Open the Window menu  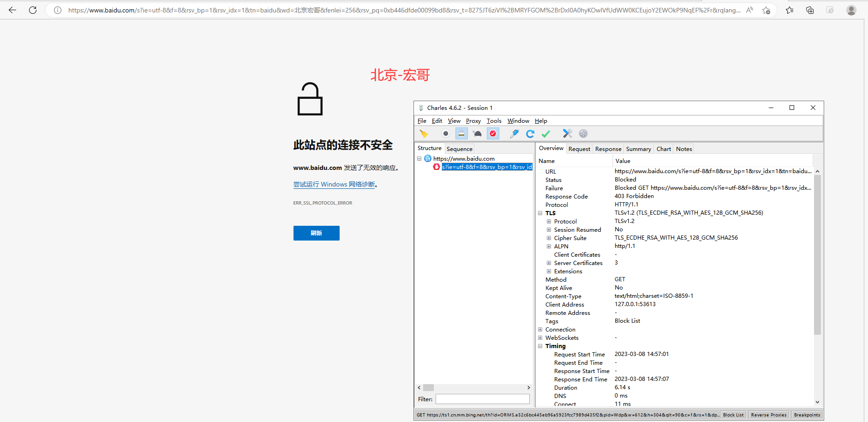click(x=518, y=121)
